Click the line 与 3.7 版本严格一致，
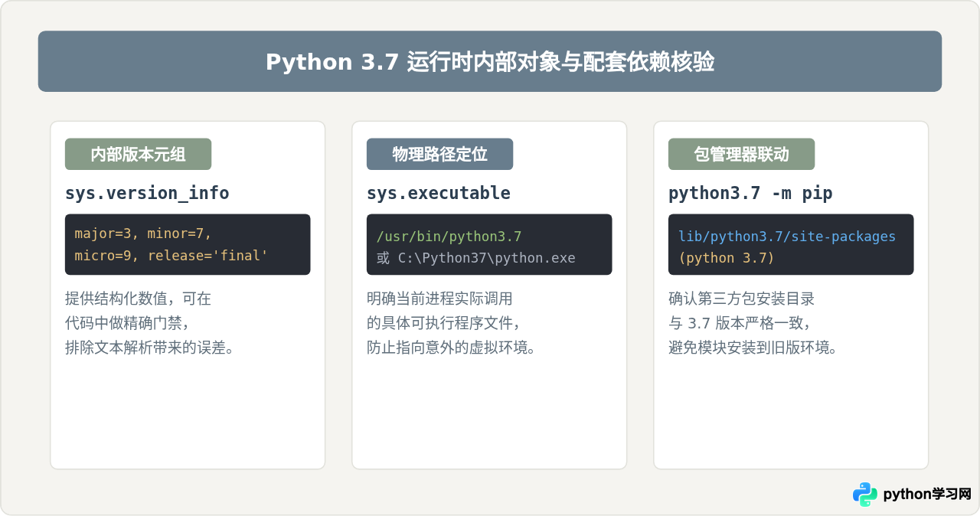Viewport: 980px width, 516px height. 740,323
